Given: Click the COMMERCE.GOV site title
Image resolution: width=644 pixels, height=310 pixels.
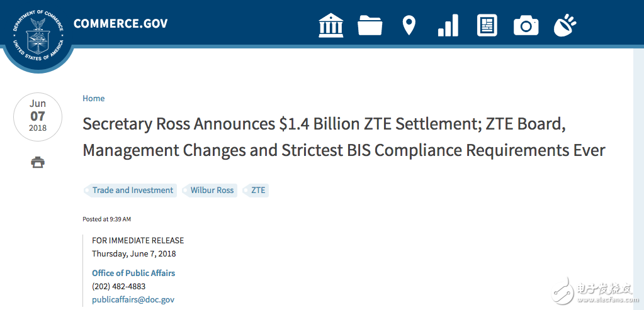Looking at the screenshot, I should (x=121, y=25).
